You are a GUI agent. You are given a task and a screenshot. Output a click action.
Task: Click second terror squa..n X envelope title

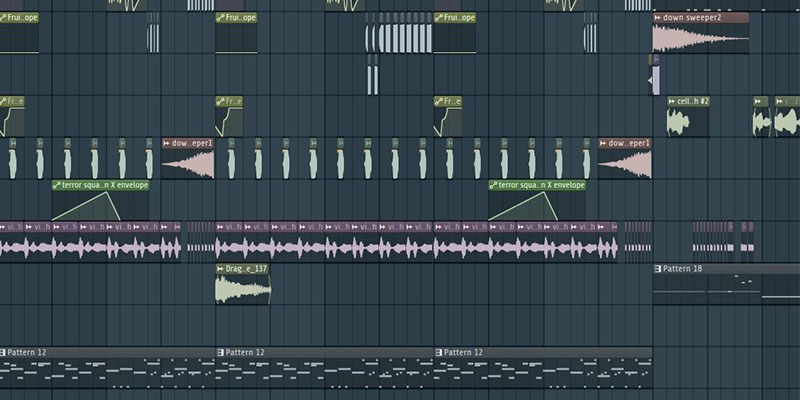click(x=541, y=185)
